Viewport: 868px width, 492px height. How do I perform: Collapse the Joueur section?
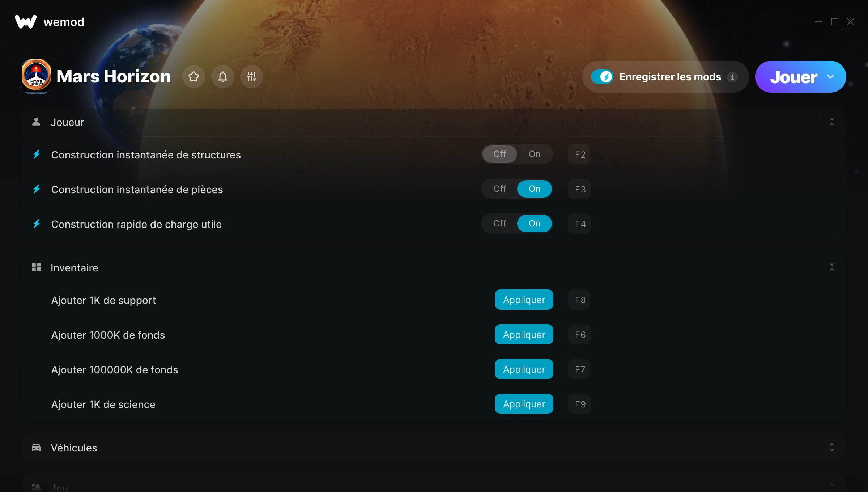pyautogui.click(x=831, y=122)
